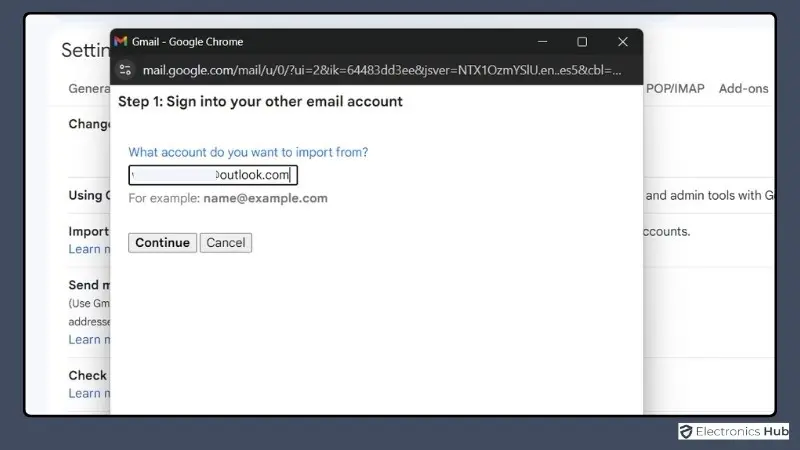Minimize the Gmail popup window
Viewport: 800px width, 450px height.
[x=541, y=42]
